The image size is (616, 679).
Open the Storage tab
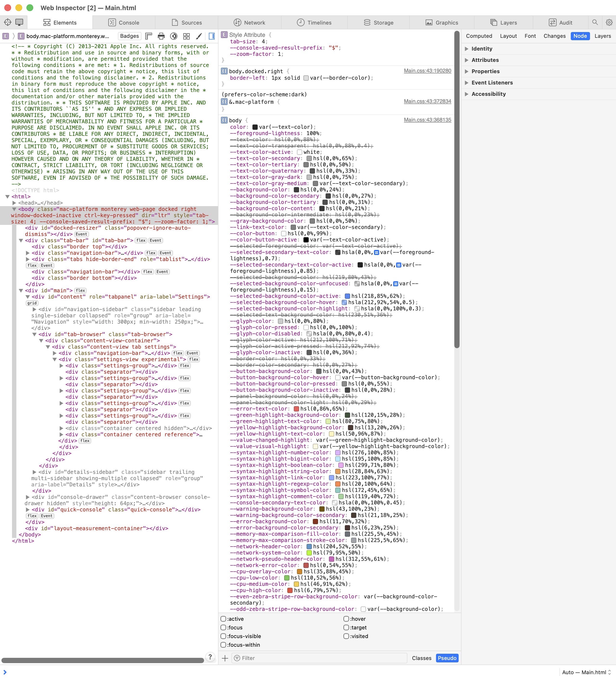click(378, 23)
